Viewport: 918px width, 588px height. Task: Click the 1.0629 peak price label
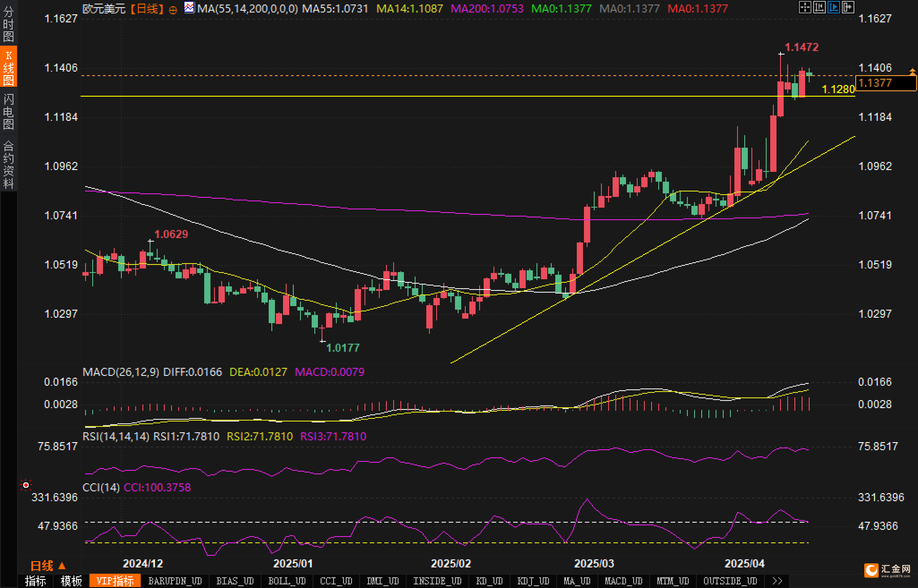tap(171, 234)
